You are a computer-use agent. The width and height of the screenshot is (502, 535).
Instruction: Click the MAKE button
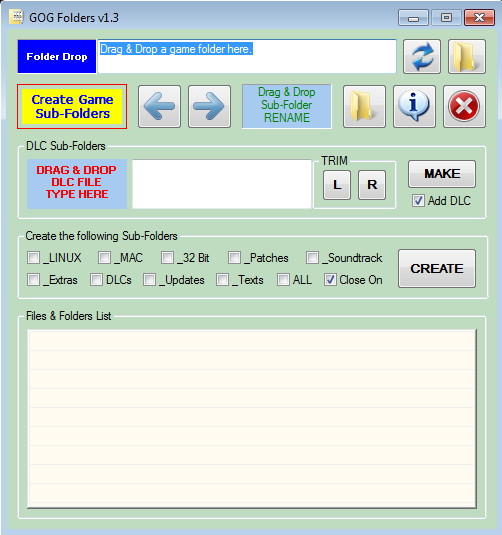click(442, 174)
